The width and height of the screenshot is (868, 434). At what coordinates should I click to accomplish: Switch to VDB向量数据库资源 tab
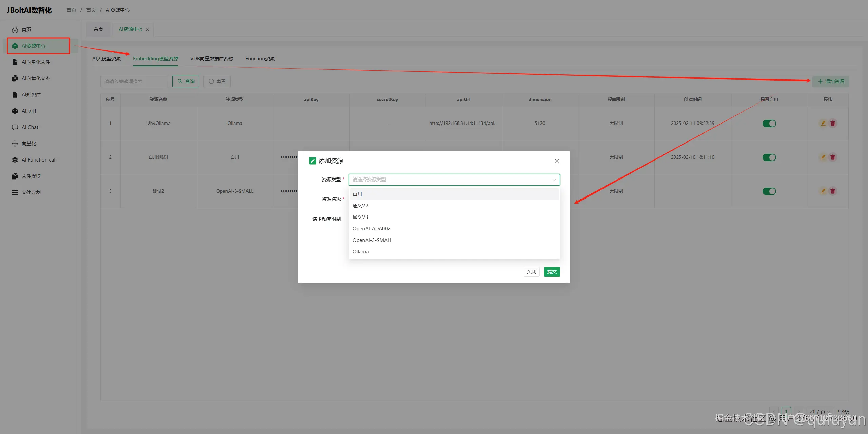(x=212, y=59)
